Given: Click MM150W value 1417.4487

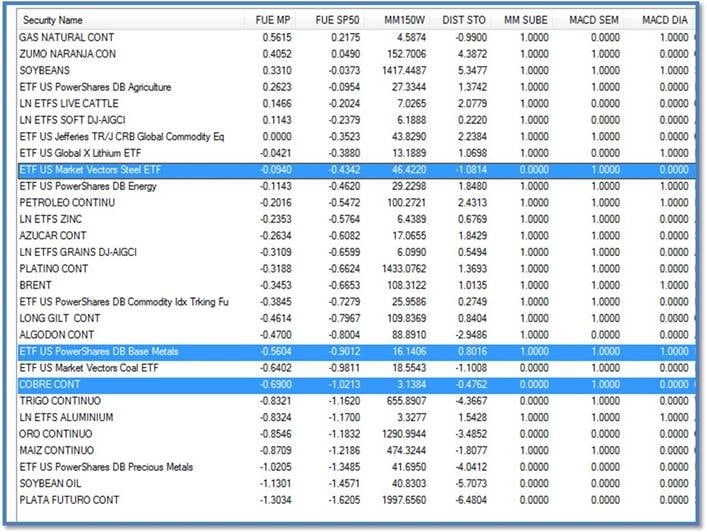Looking at the screenshot, I should [404, 71].
